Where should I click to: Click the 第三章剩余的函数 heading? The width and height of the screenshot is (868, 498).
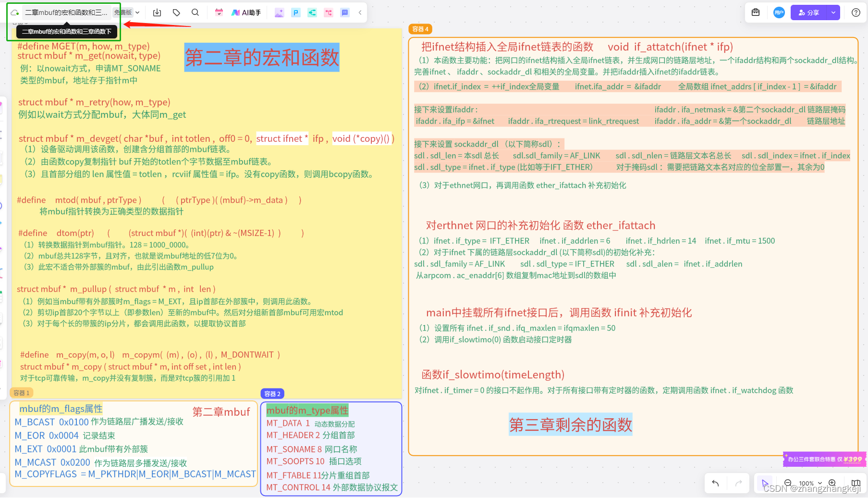click(571, 424)
